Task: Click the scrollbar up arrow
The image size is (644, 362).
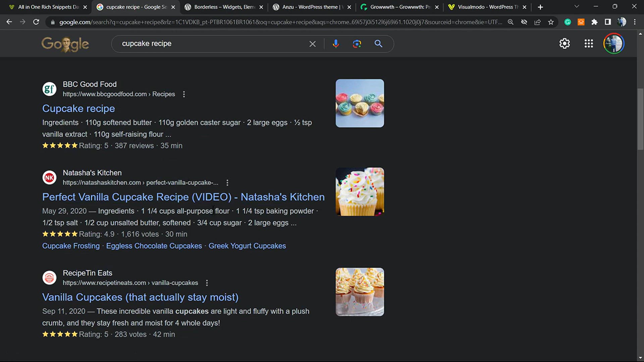Action: (x=640, y=34)
